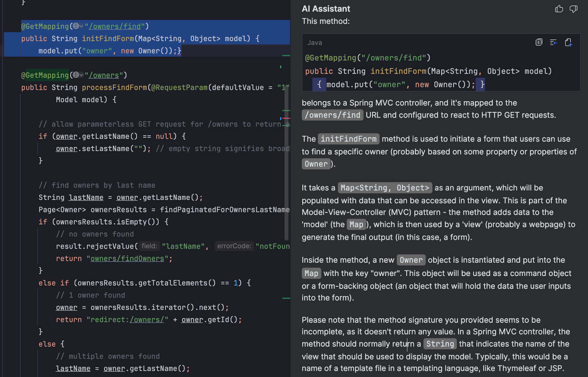Click "@GetMapping" in the AI snippet block
Viewport: 588px width, 377px height.
pos(331,58)
